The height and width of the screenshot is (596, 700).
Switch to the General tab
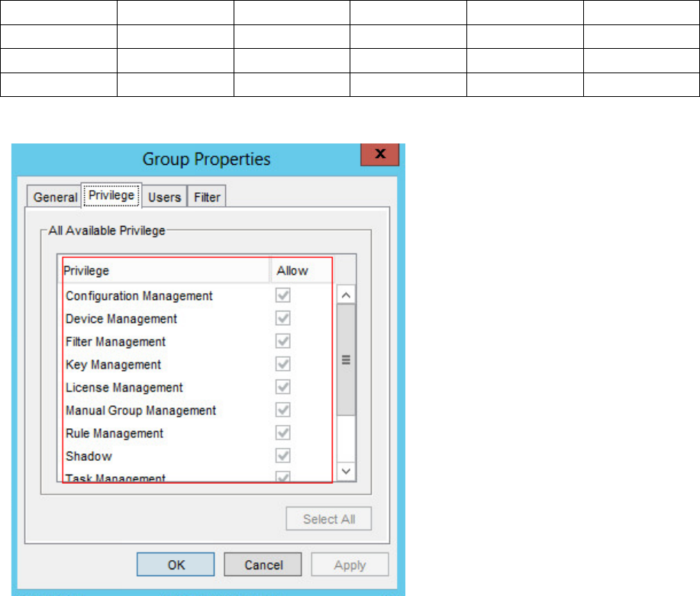[x=55, y=197]
